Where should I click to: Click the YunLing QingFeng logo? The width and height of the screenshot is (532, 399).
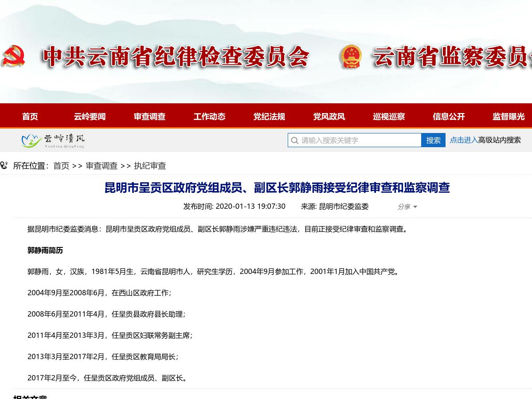tap(53, 141)
